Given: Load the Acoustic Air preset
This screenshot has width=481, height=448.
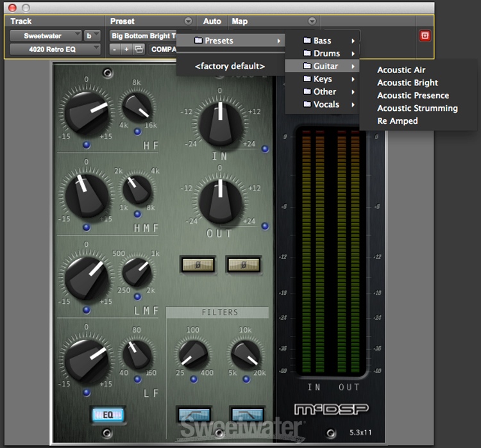Looking at the screenshot, I should coord(401,70).
